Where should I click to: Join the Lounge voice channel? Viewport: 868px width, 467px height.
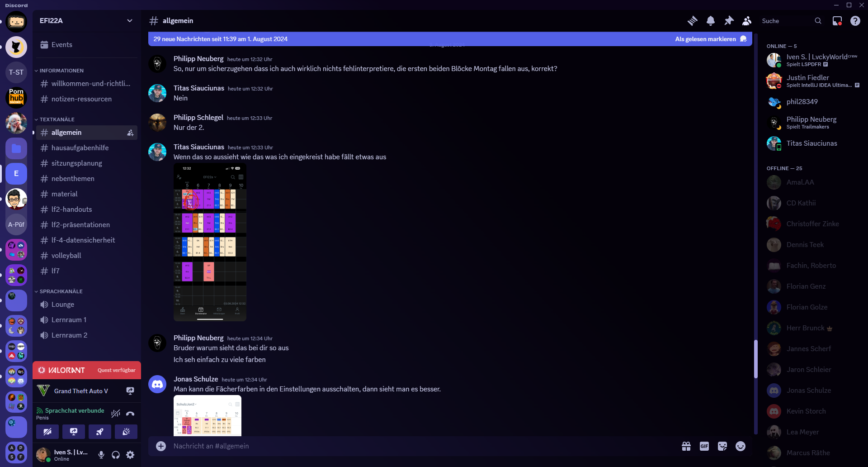63,305
